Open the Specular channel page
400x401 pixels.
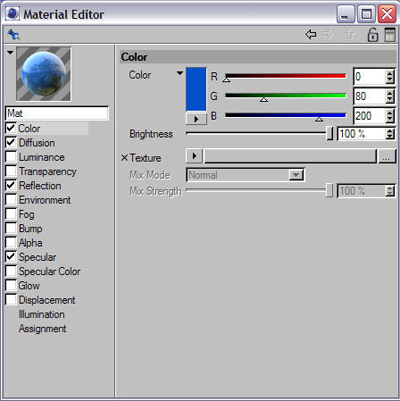tap(37, 257)
